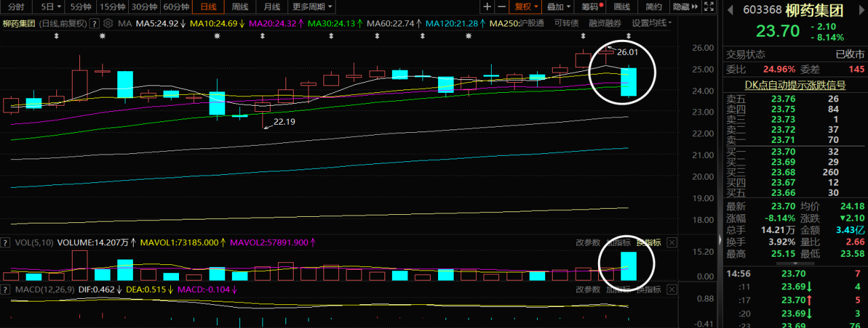The height and width of the screenshot is (328, 868).
Task: Click the 委比 24.96% value
Action: click(779, 70)
